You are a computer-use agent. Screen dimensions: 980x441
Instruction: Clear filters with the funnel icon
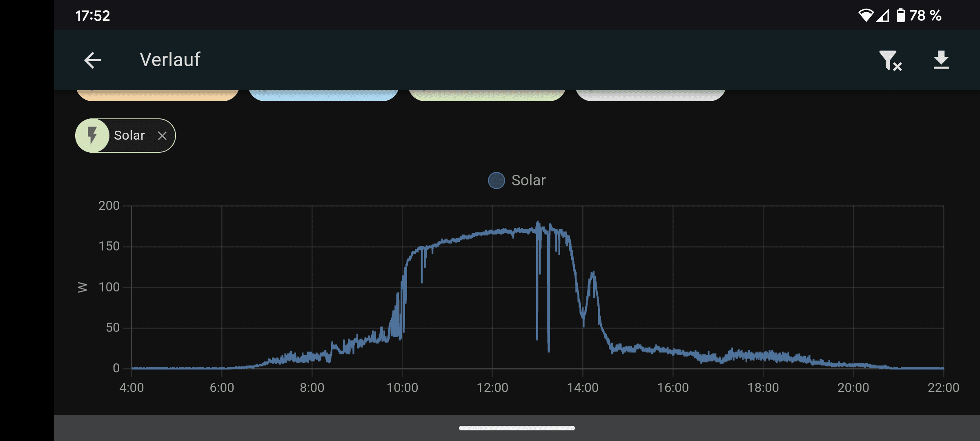(x=890, y=60)
